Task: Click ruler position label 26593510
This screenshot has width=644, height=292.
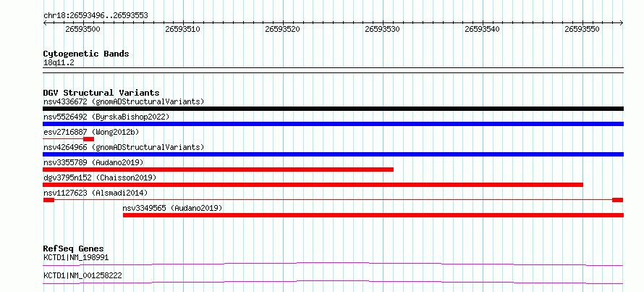Action: point(182,29)
